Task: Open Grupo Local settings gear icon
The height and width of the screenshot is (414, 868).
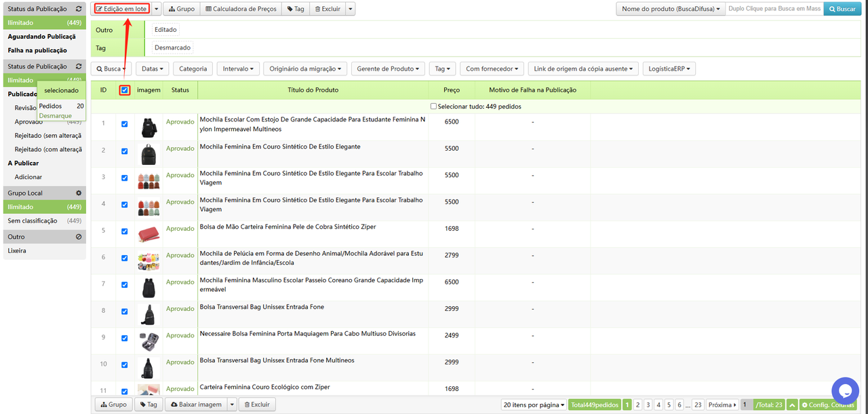Action: [x=79, y=193]
